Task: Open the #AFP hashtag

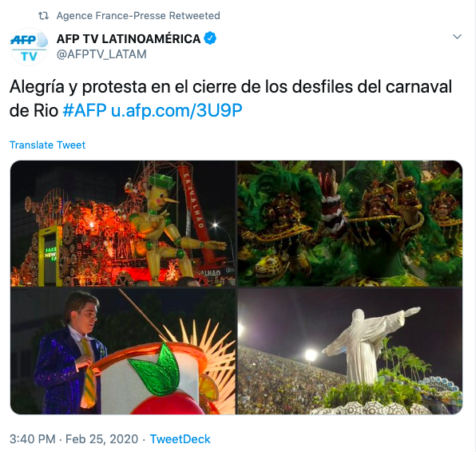Action: click(x=85, y=110)
